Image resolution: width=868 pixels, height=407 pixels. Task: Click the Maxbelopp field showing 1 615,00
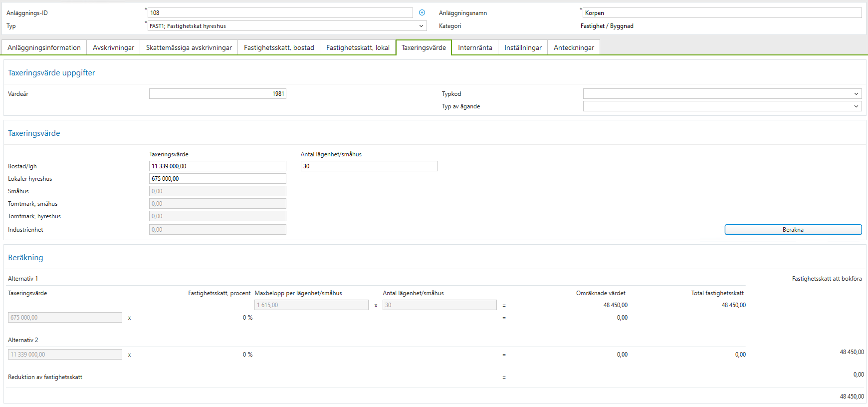(x=311, y=305)
